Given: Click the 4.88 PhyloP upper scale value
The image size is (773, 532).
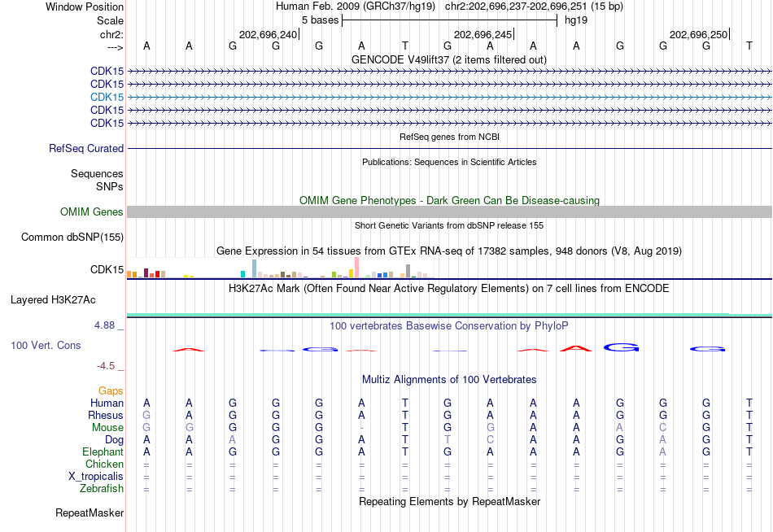Looking at the screenshot, I should click(x=104, y=325).
